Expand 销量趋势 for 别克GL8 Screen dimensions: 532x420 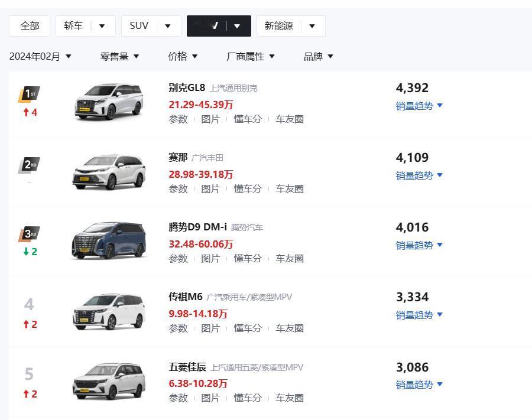coord(419,106)
